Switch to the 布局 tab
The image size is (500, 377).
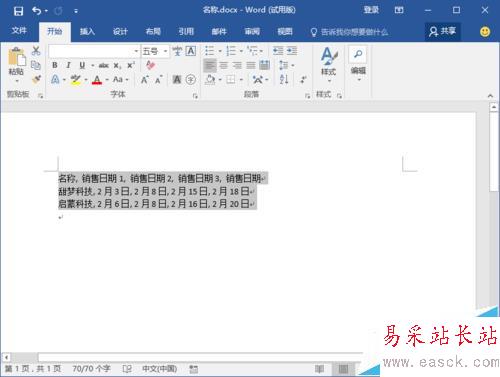153,32
